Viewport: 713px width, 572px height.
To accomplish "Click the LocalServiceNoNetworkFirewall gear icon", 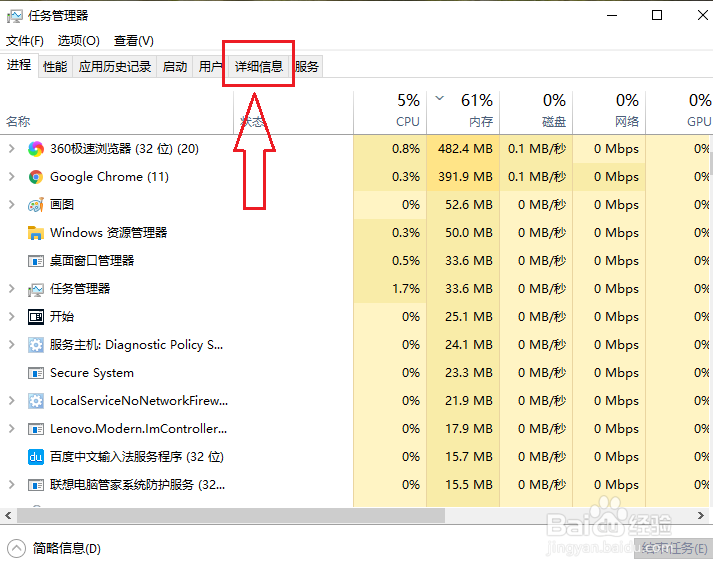I will pos(36,401).
